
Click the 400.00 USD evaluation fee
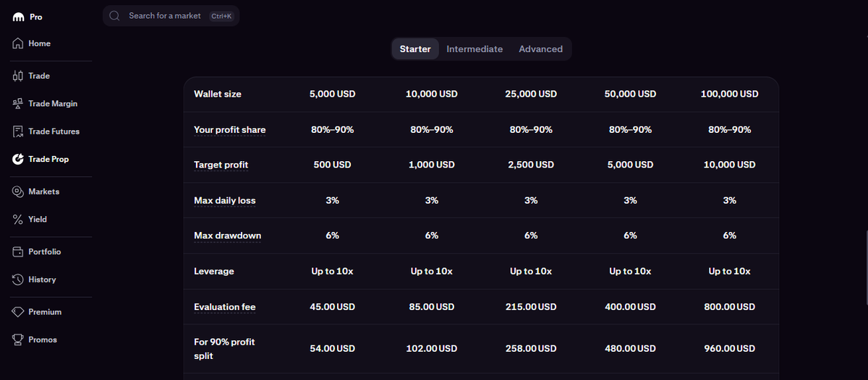click(630, 307)
